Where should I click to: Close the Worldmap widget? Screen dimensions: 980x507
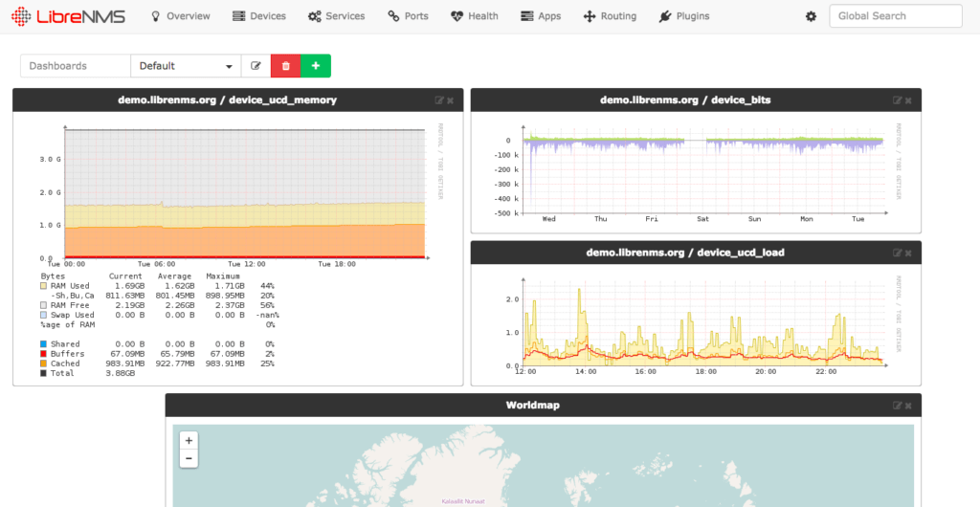[908, 406]
